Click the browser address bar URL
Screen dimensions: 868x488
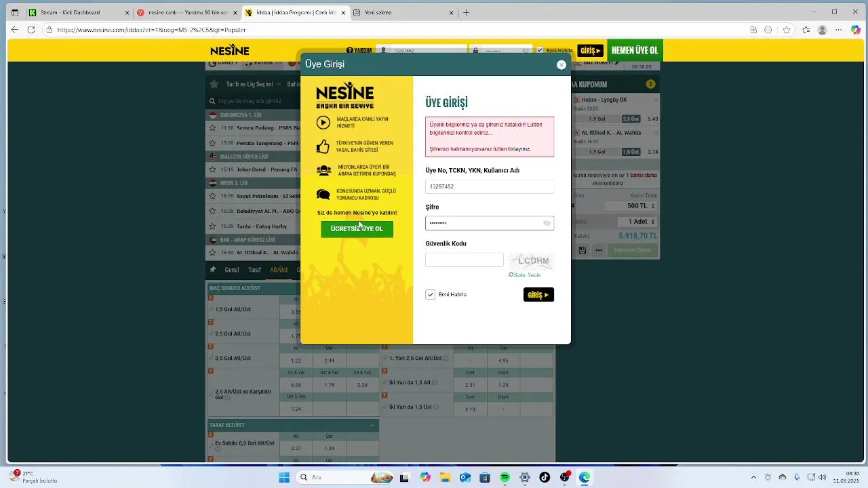point(151,30)
